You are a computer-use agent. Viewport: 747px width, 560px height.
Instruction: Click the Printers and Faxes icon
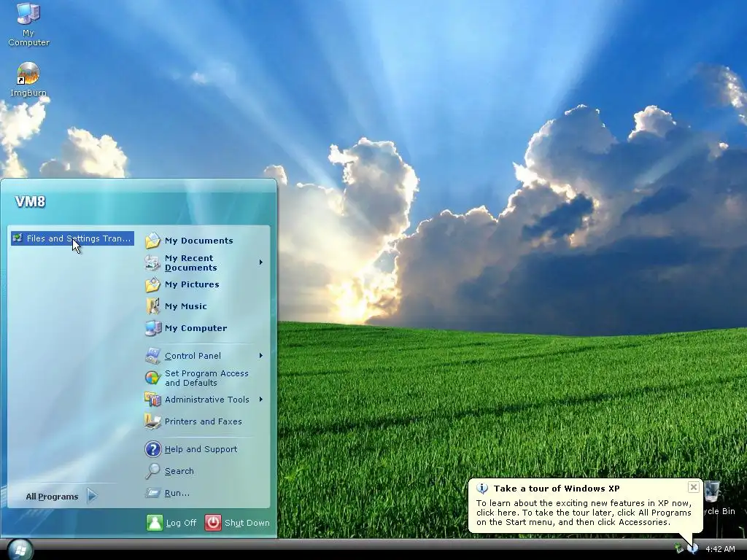(152, 421)
